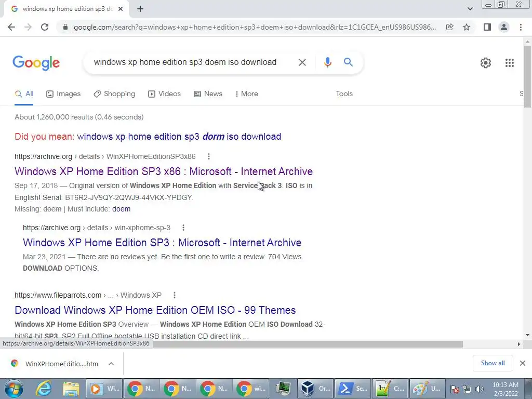
Task: Click the Must include doem link
Action: click(121, 209)
